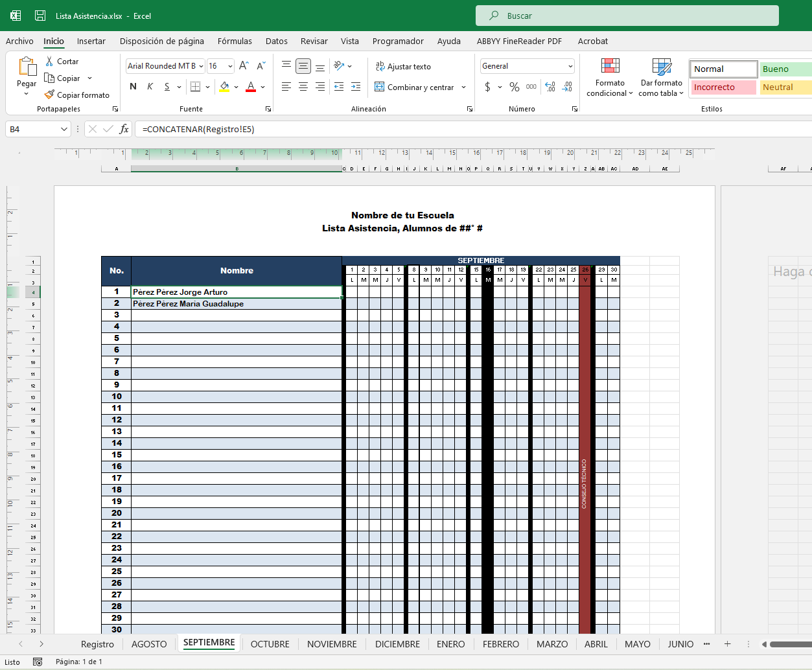Open the font name dropdown

point(202,66)
